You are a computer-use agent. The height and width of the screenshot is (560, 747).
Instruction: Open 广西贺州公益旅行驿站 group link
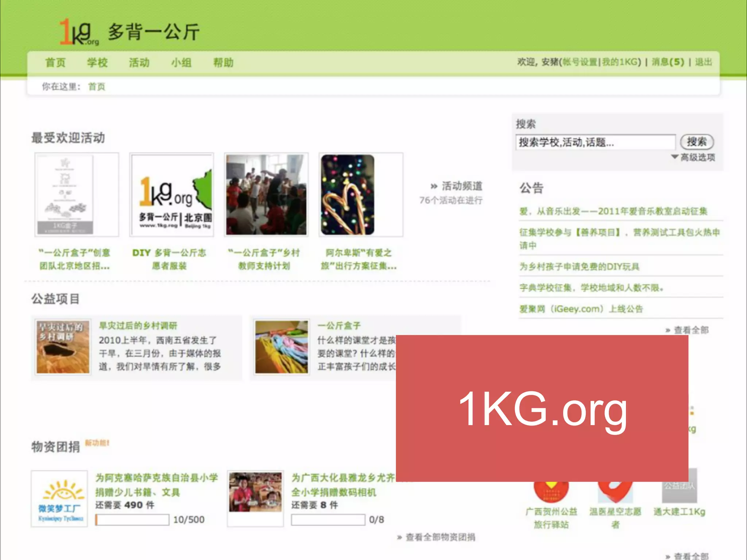pyautogui.click(x=551, y=518)
